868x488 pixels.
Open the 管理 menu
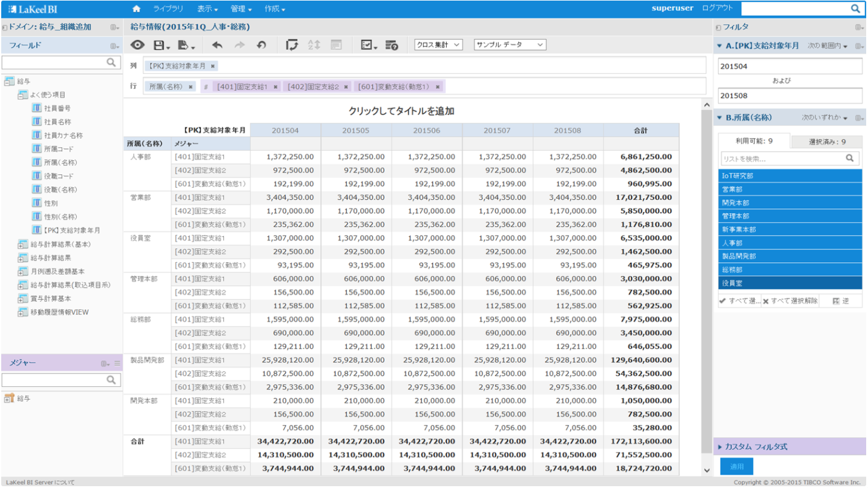coord(241,8)
